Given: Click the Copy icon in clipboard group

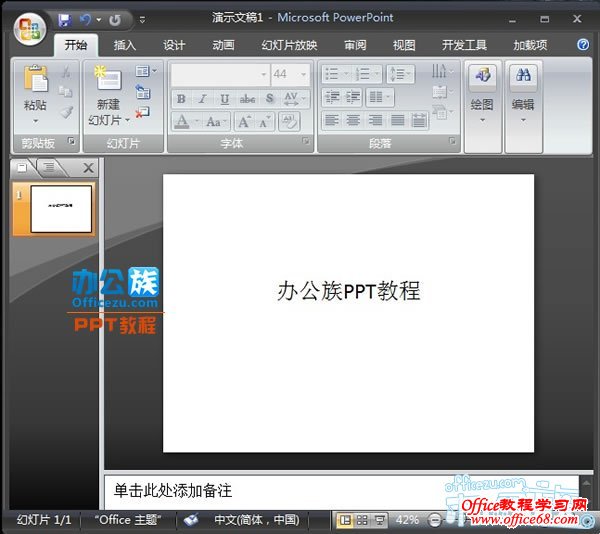Looking at the screenshot, I should click(65, 91).
